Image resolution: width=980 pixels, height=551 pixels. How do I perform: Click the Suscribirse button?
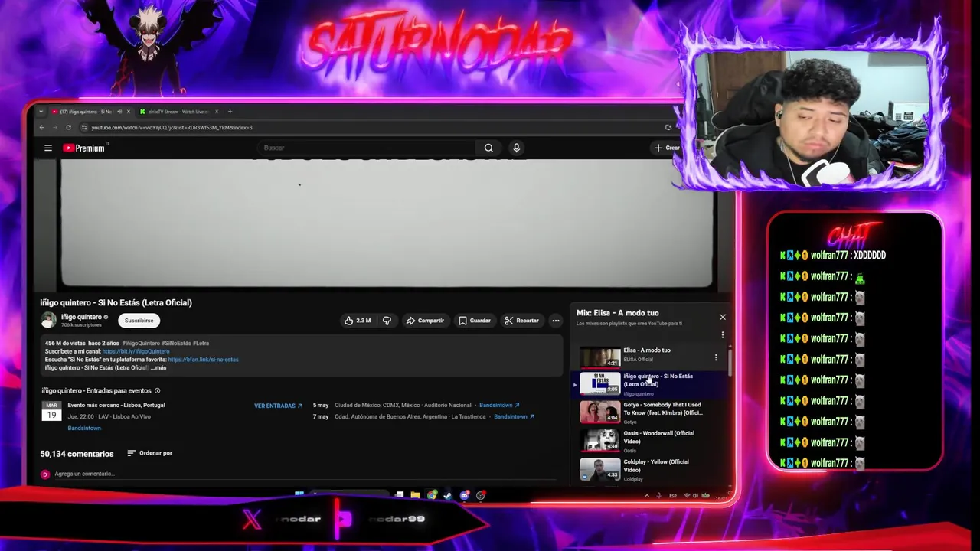(139, 321)
